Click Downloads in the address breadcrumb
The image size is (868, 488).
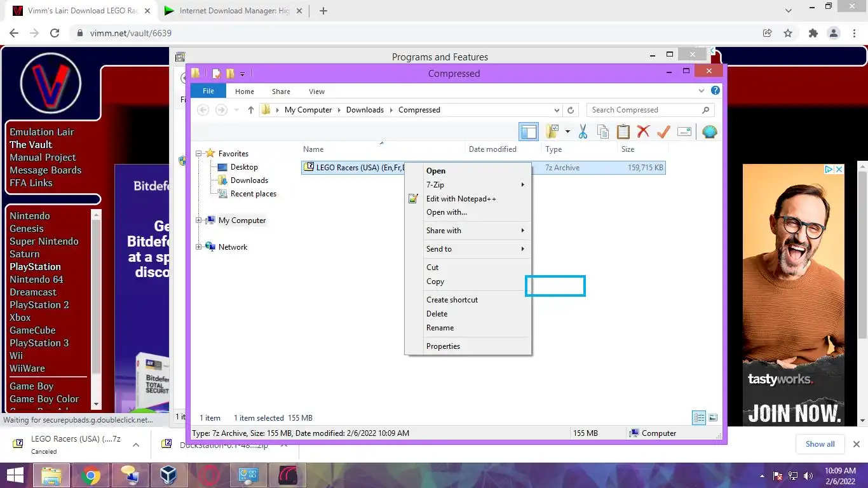[365, 110]
